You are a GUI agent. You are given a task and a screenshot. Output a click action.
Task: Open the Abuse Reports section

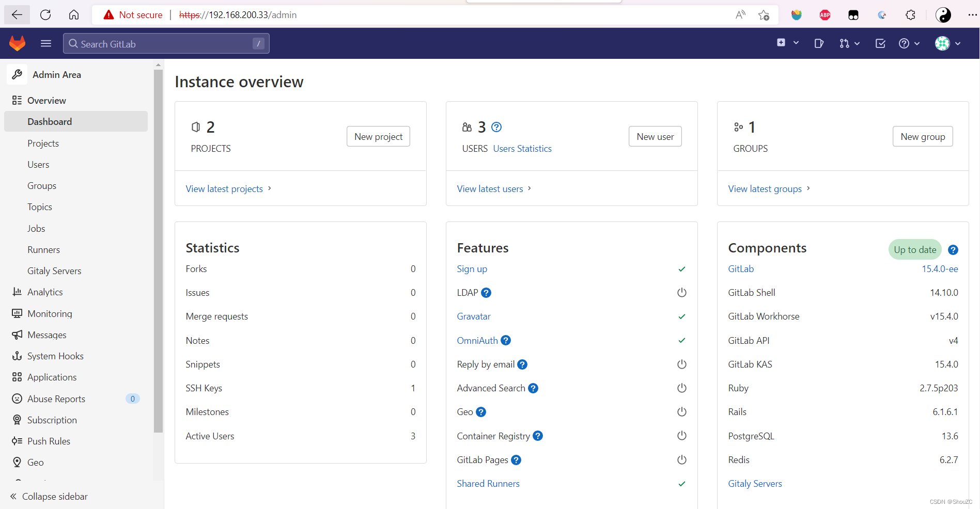tap(56, 398)
